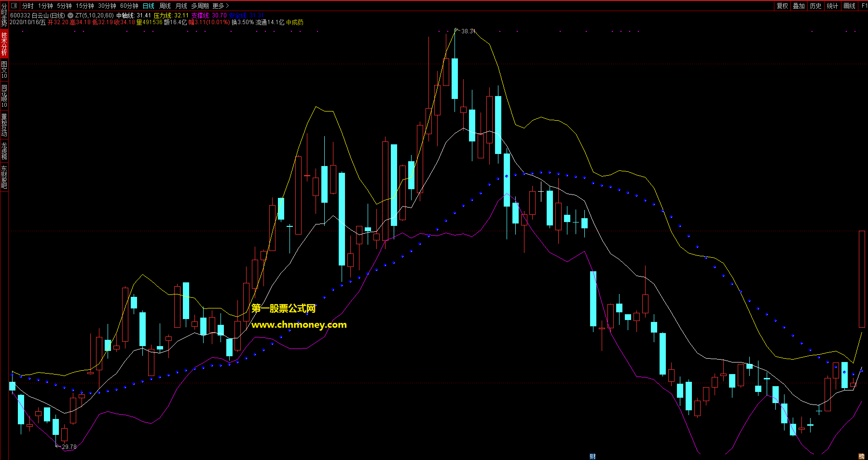Viewport: 868px width, 460px height.
Task: Open the 历史 history button
Action: click(x=816, y=6)
